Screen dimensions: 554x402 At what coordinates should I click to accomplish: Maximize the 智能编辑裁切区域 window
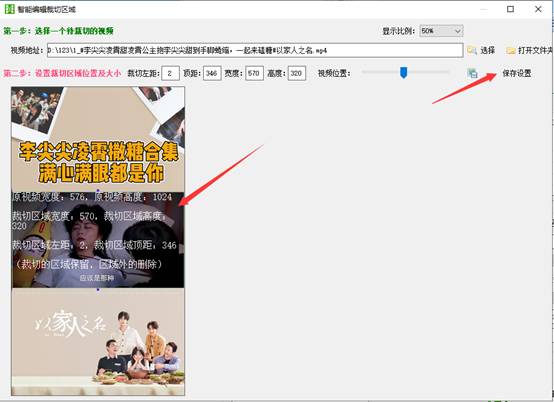[510, 9]
